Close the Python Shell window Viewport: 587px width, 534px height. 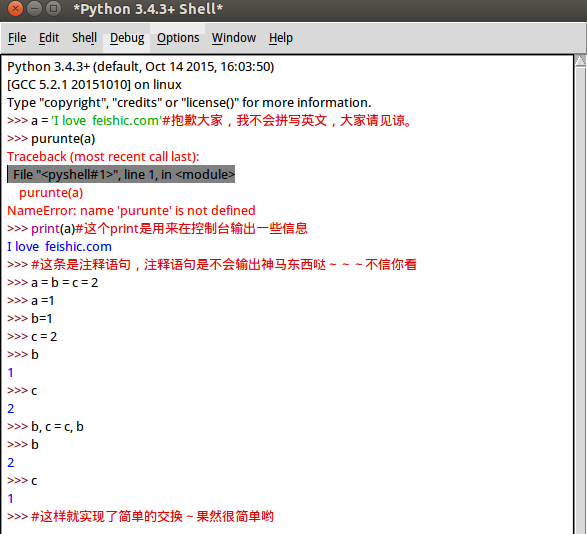click(15, 9)
